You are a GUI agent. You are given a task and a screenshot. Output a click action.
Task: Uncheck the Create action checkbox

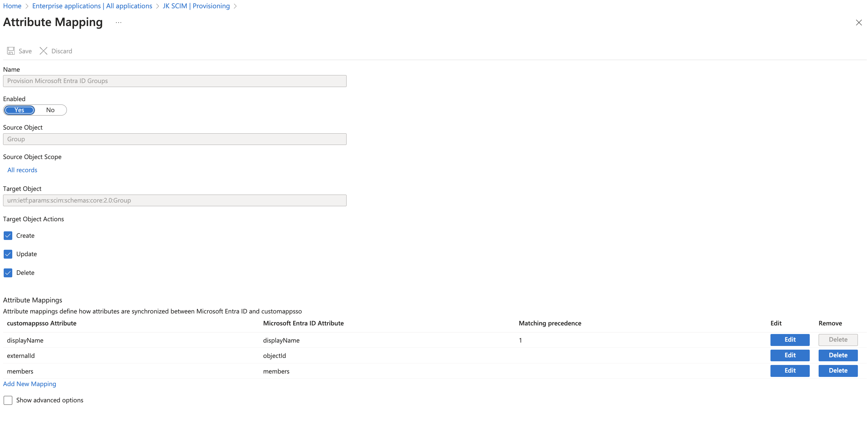[x=8, y=236]
